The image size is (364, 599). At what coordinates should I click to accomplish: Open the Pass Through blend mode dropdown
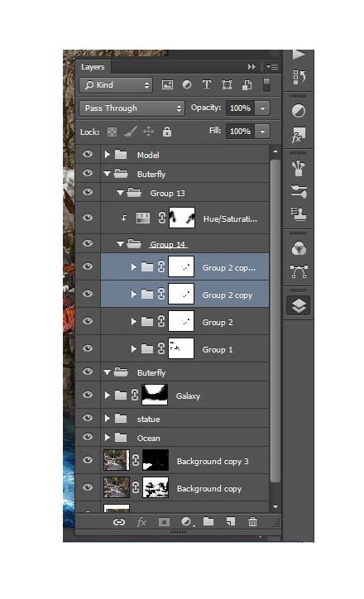(x=132, y=108)
